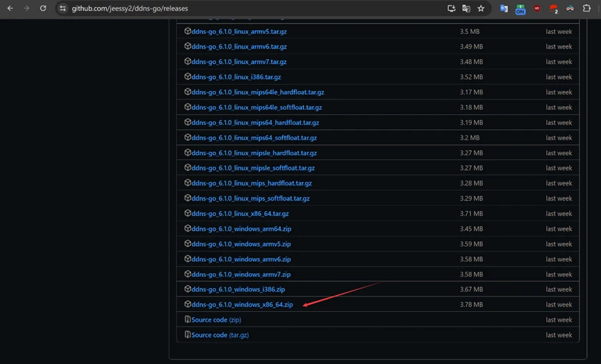The image size is (601, 364).
Task: Click the 3.67 MB size of windows_i386
Action: point(472,289)
